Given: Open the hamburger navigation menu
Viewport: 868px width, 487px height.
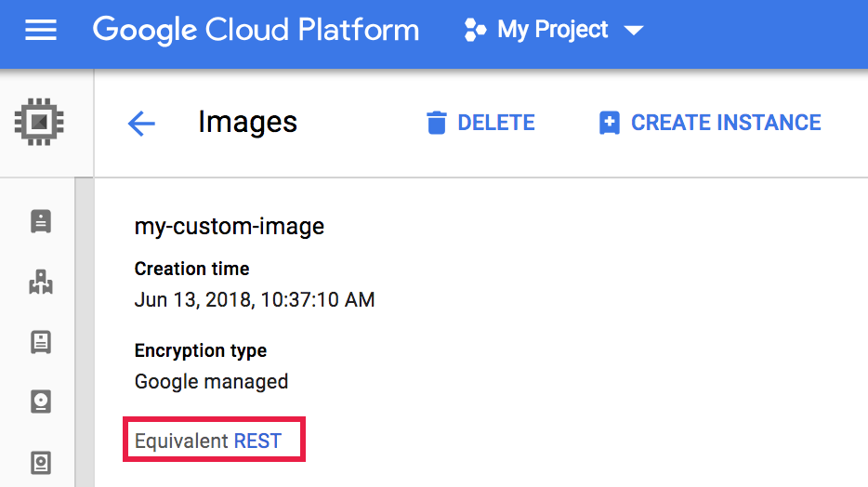Looking at the screenshot, I should pyautogui.click(x=40, y=31).
